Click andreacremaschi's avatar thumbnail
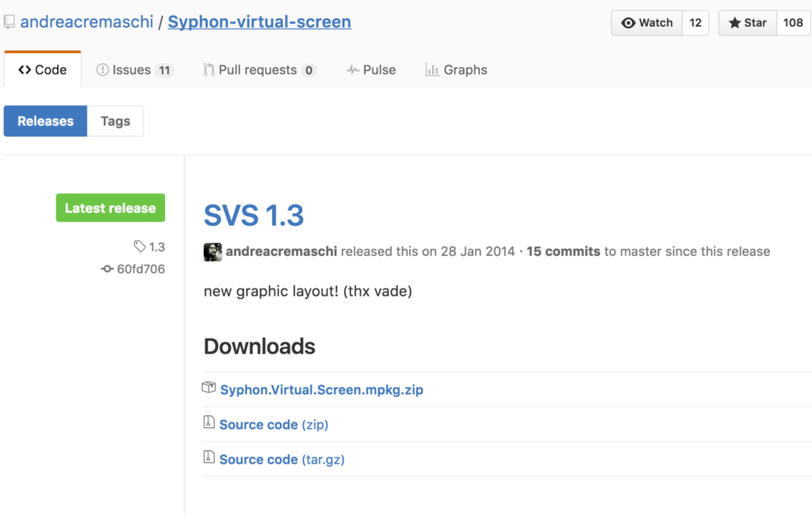The height and width of the screenshot is (531, 812). (213, 252)
